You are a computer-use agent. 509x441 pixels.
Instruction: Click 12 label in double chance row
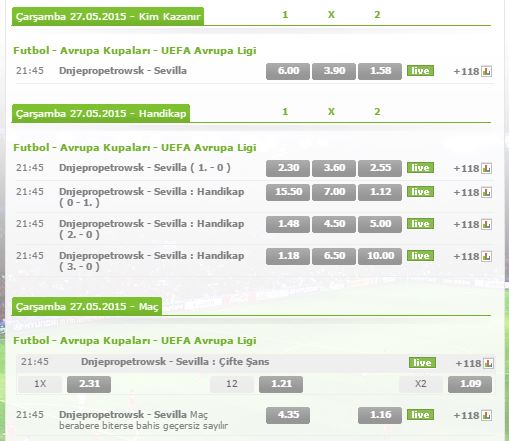[232, 384]
